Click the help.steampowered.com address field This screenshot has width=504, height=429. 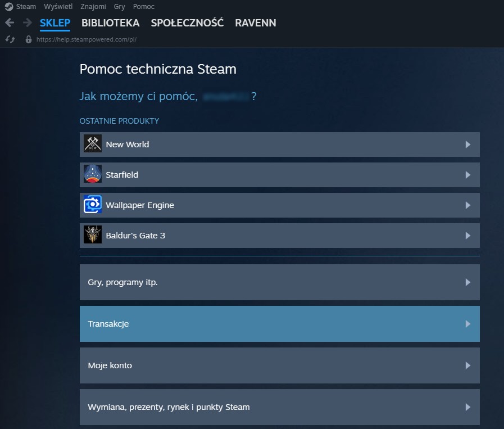(87, 39)
